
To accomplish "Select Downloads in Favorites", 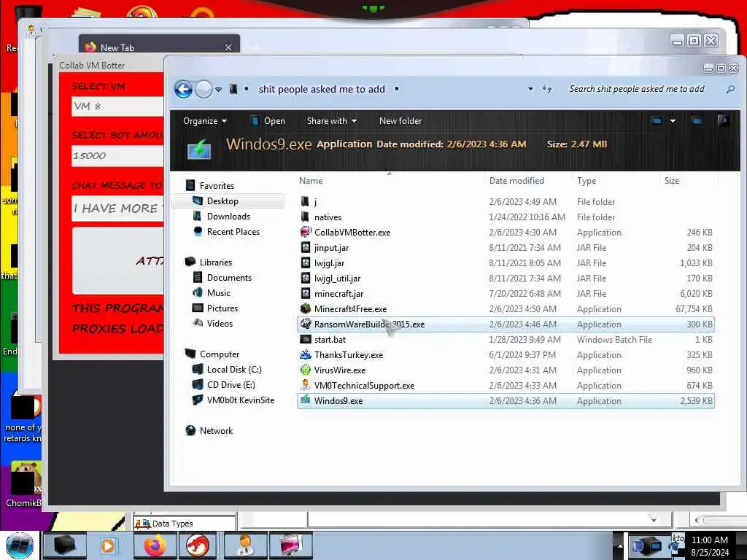I will tap(228, 216).
